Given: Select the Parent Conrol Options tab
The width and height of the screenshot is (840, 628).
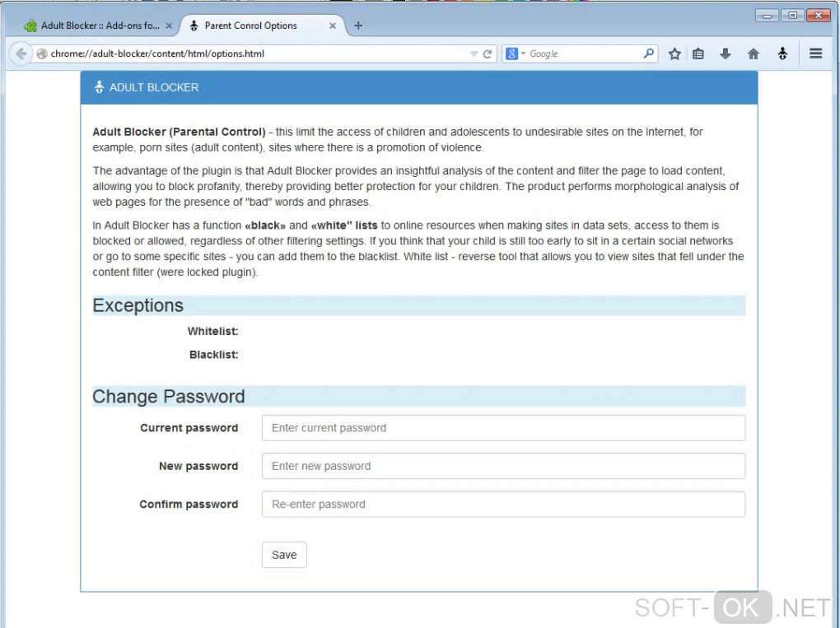Looking at the screenshot, I should (x=255, y=26).
